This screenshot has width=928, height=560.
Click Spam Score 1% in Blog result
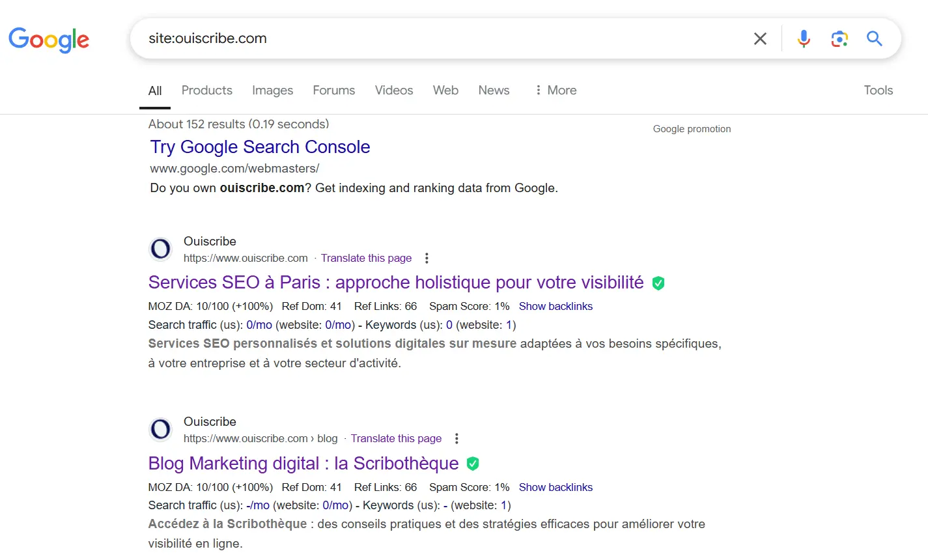(469, 488)
